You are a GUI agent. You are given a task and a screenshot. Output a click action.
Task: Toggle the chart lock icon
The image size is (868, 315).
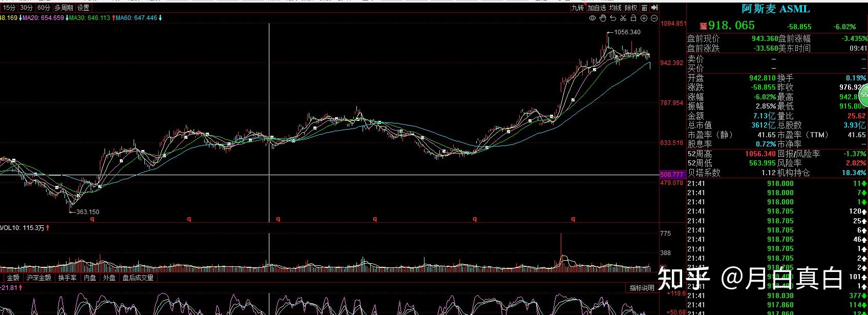coord(633,18)
